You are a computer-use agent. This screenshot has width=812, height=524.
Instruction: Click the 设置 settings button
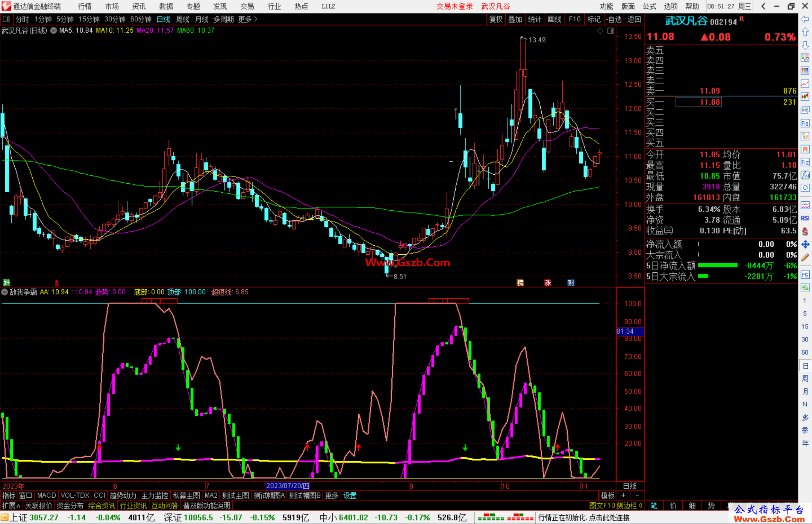click(350, 495)
